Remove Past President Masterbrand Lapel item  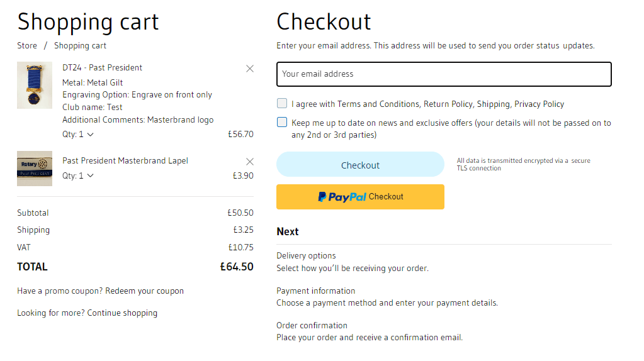coord(250,162)
